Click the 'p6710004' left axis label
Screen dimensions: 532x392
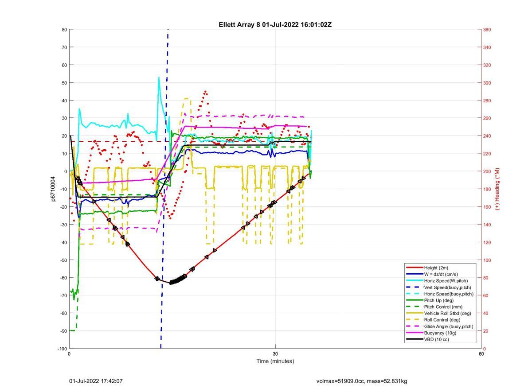tap(53, 189)
